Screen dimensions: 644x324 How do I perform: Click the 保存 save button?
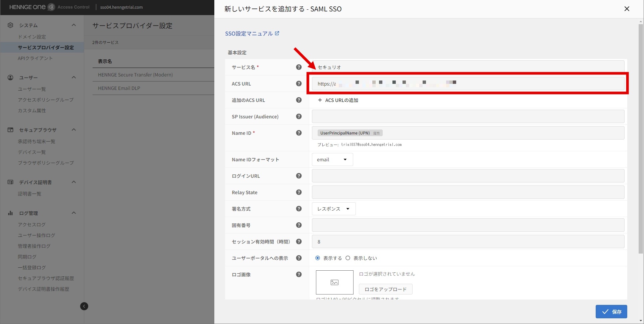611,312
